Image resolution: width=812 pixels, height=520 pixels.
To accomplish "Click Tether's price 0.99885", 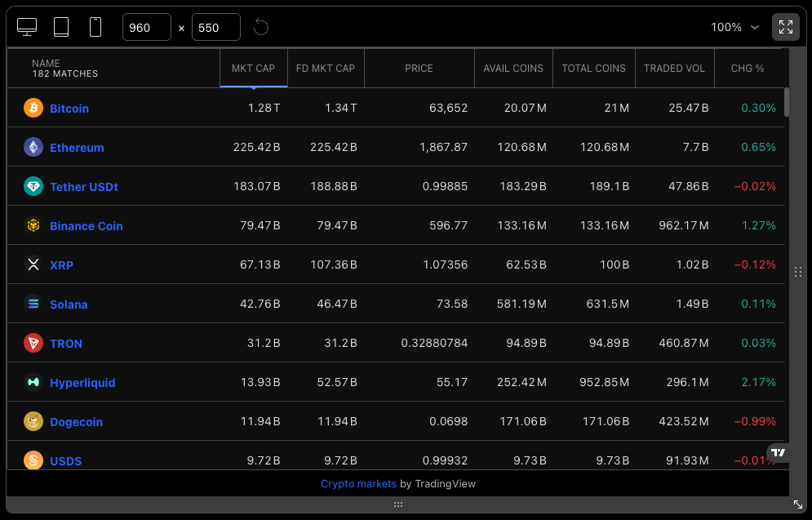I will pos(445,186).
